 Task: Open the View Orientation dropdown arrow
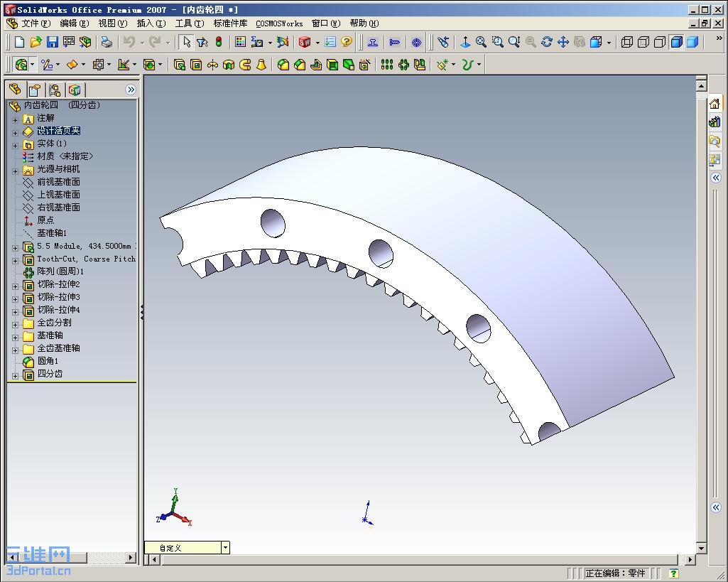(x=609, y=43)
